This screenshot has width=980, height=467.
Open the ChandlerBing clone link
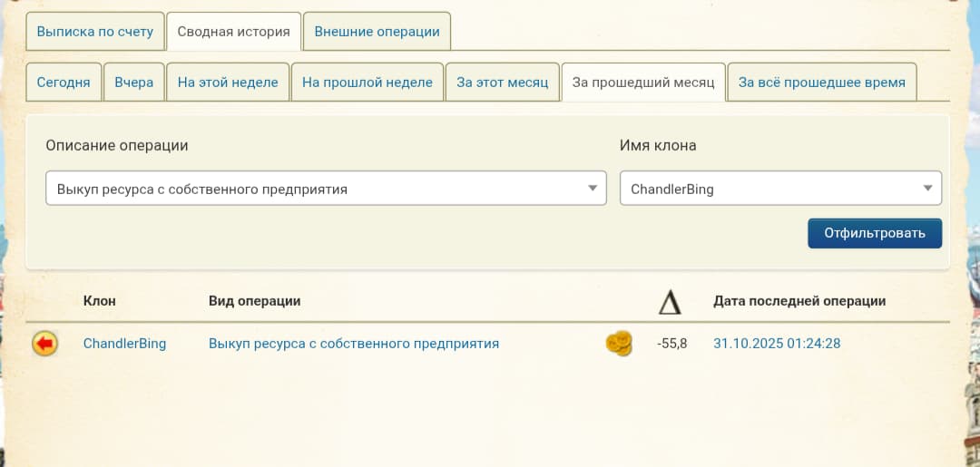124,344
